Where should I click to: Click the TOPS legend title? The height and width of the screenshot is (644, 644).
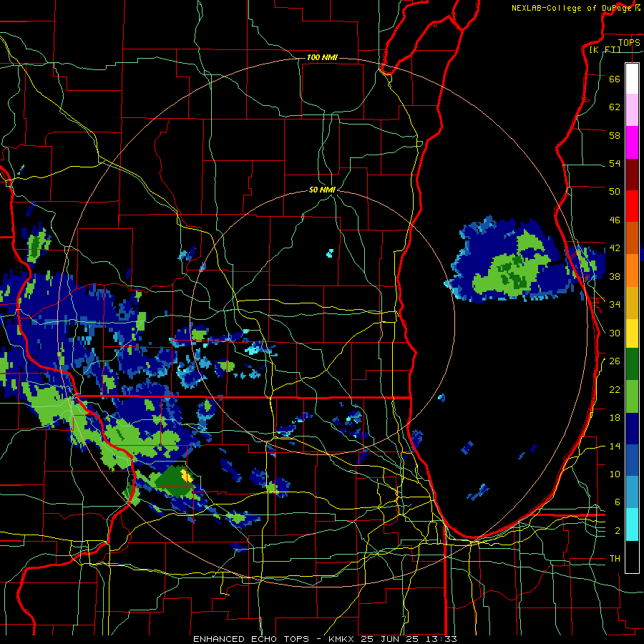[x=629, y=43]
